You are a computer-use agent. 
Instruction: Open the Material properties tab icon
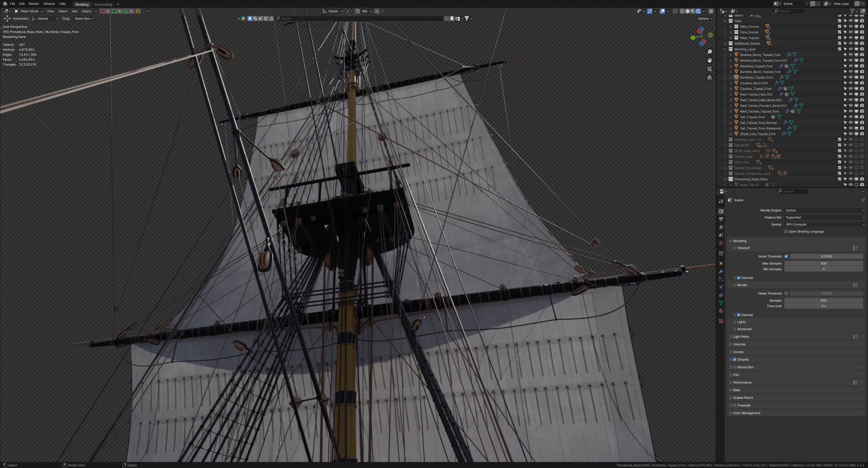[721, 311]
